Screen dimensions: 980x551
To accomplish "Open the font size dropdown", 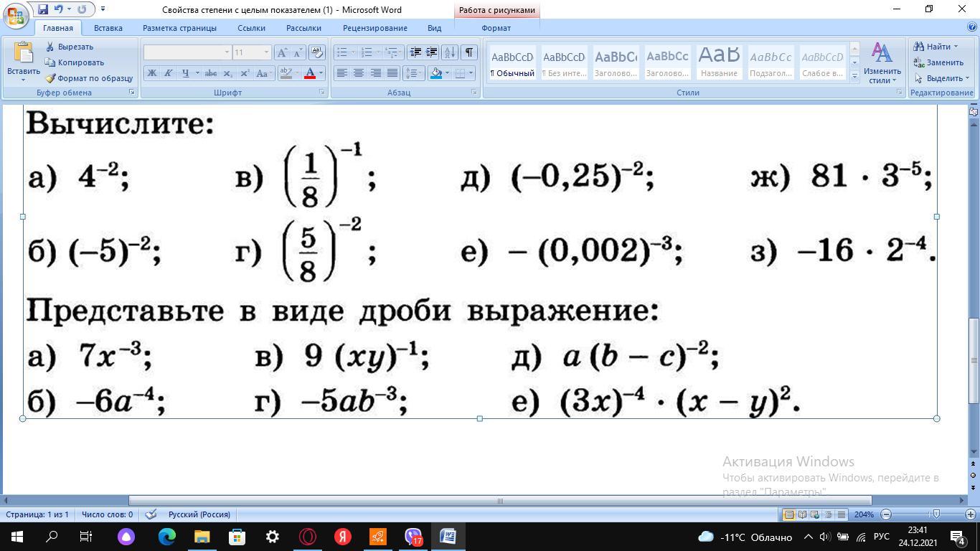I will pyautogui.click(x=267, y=52).
